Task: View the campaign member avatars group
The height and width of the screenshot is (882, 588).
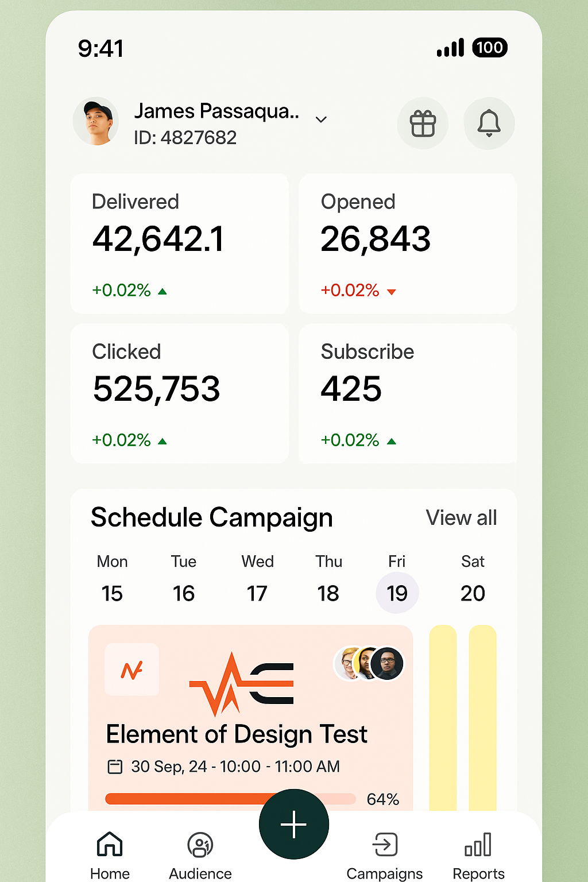Action: point(369,663)
